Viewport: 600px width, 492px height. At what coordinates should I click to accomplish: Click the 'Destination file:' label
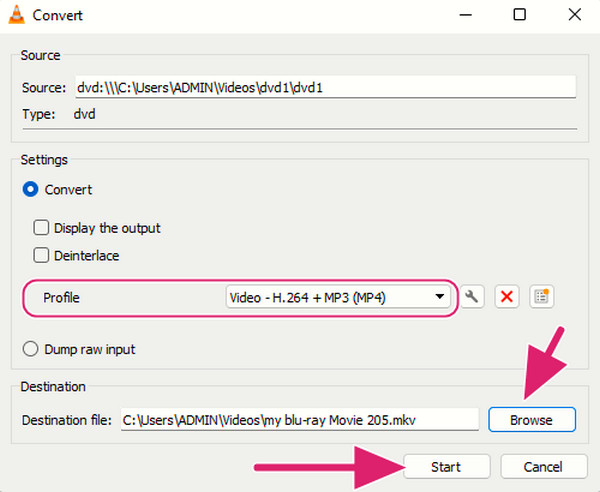coord(67,420)
